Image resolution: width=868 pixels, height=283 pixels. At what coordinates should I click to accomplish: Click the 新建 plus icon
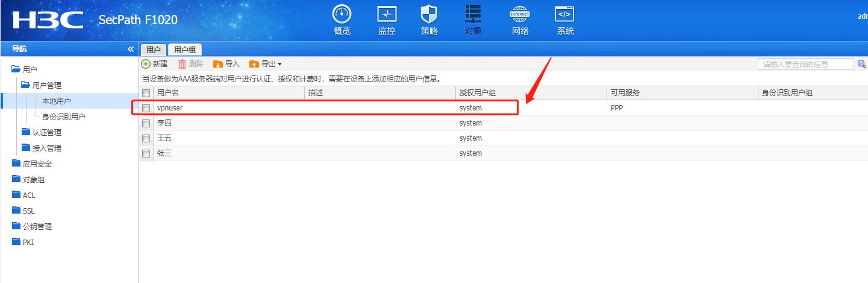[x=146, y=64]
